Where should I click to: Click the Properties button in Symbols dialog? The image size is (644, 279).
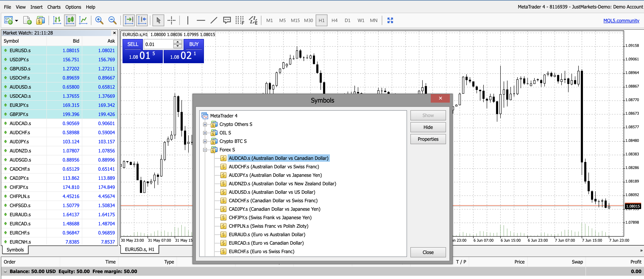[x=428, y=139]
